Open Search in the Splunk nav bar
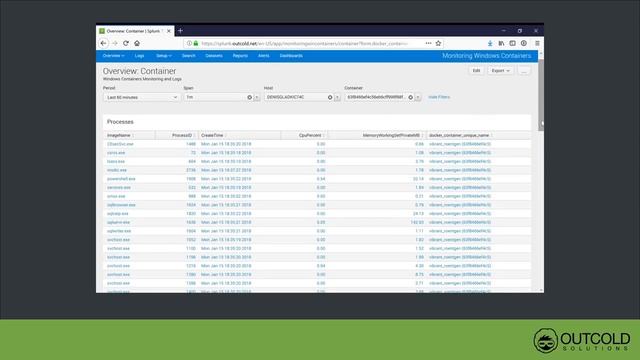This screenshot has height=360, width=640. pos(189,56)
